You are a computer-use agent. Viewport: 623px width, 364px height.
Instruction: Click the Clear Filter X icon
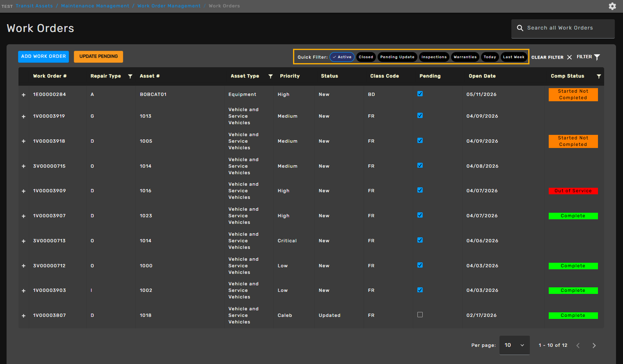tap(569, 57)
